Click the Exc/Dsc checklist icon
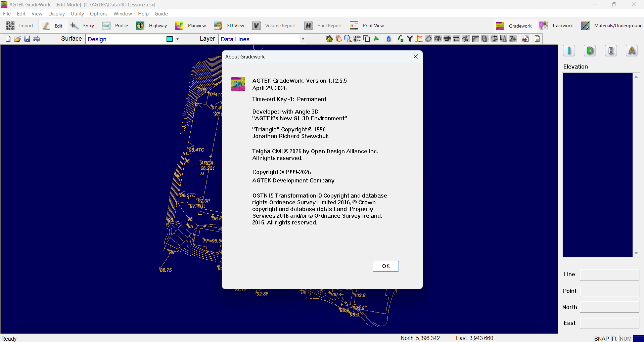This screenshot has width=644, height=342. click(357, 39)
